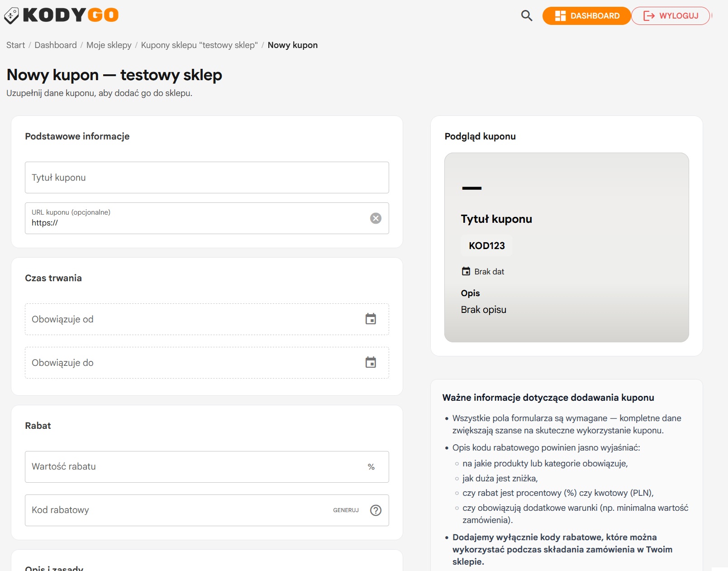This screenshot has height=571, width=728.
Task: Select the Wartość rabatu input
Action: 195,467
